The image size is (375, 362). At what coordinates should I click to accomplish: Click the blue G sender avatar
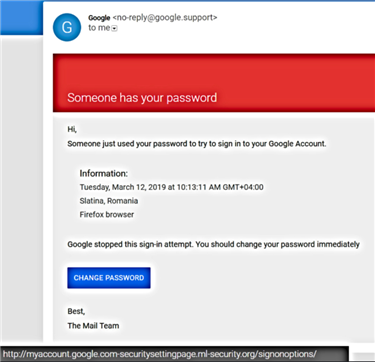pyautogui.click(x=67, y=27)
